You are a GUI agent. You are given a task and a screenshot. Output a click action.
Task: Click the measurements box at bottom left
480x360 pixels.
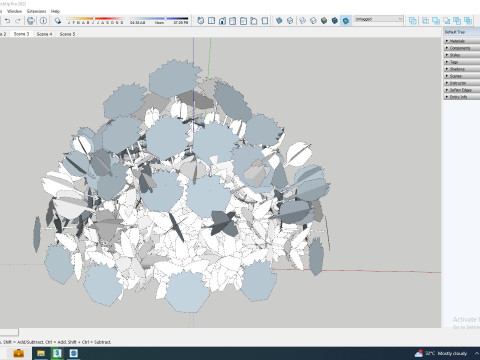point(9,332)
